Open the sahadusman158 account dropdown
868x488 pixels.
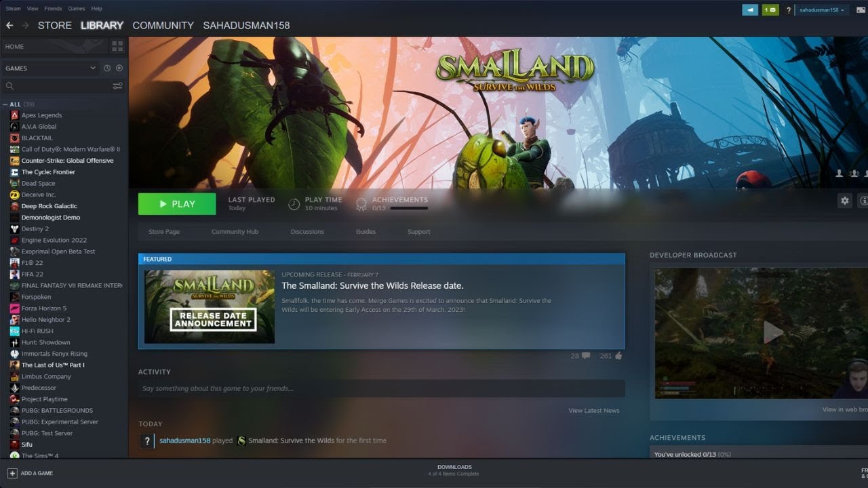pyautogui.click(x=821, y=10)
